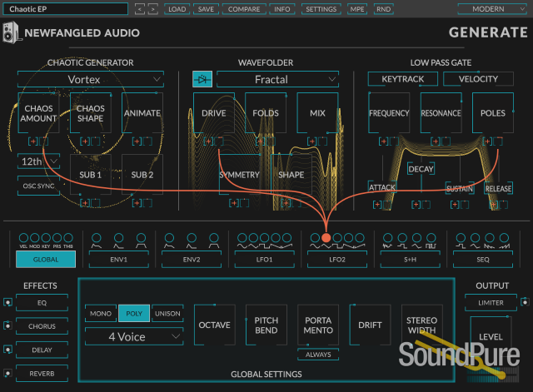Click the Chaotic EP preset name field
This screenshot has width=533, height=392.
(x=67, y=9)
